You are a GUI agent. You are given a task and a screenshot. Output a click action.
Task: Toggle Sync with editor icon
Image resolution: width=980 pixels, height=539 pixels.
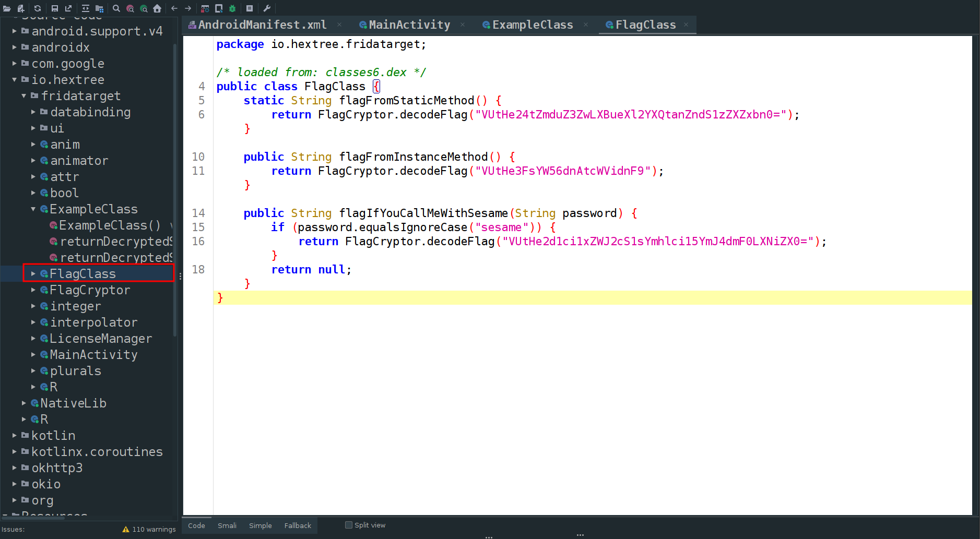86,8
